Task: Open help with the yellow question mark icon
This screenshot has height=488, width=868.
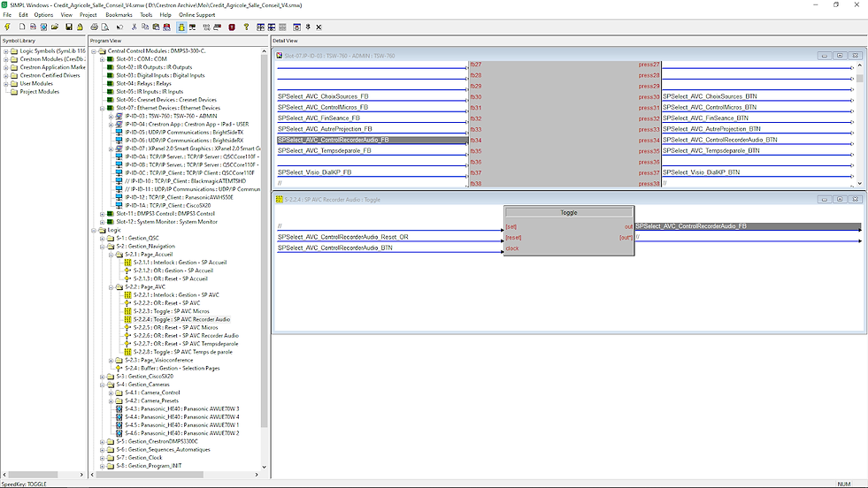Action: (246, 27)
